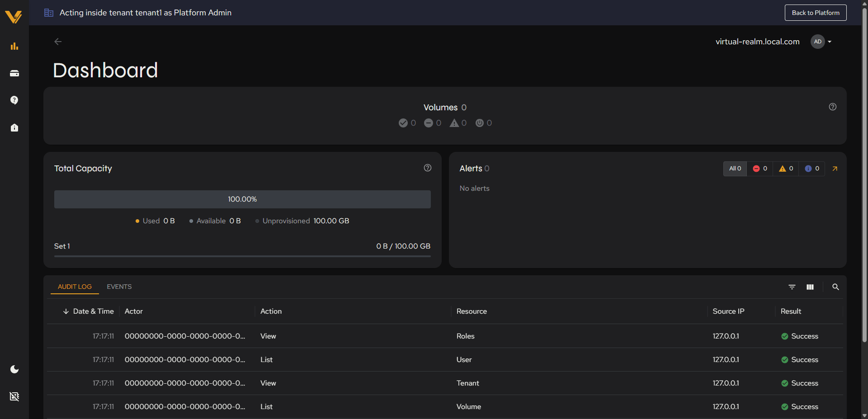The width and height of the screenshot is (868, 419).
Task: Open Volumes help question mark icon
Action: (x=833, y=107)
